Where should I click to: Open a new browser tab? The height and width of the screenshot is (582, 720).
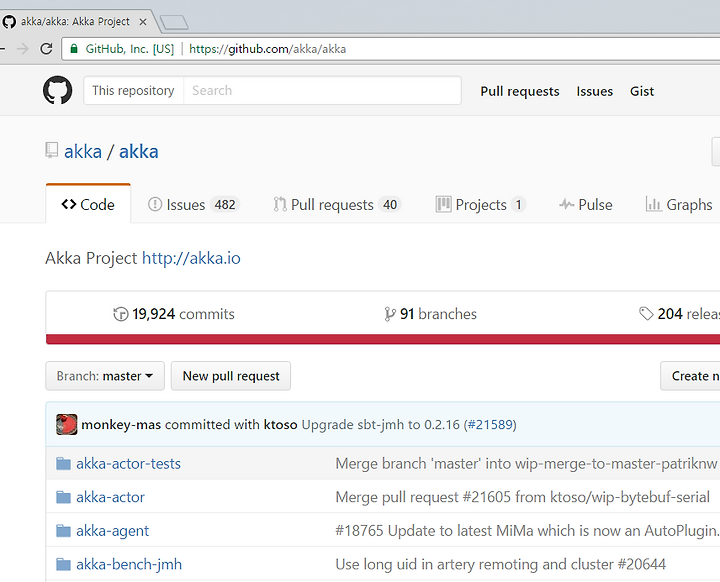tap(174, 22)
